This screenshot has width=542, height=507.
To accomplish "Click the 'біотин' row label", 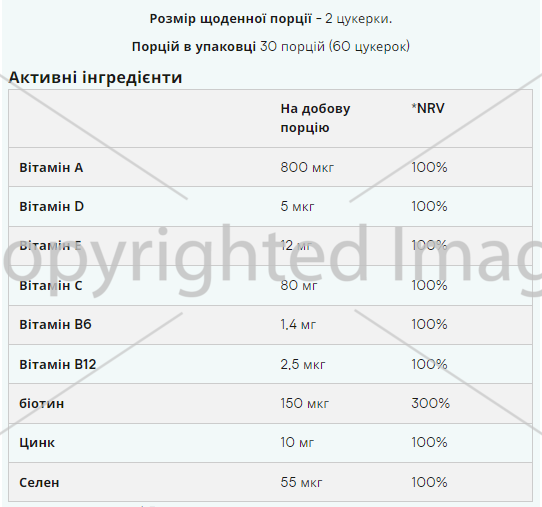I will (42, 404).
